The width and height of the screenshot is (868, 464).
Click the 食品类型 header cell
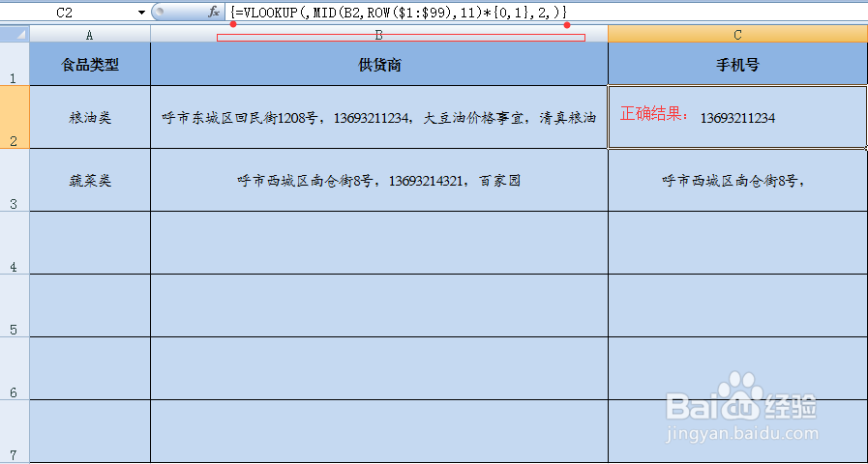[90, 64]
